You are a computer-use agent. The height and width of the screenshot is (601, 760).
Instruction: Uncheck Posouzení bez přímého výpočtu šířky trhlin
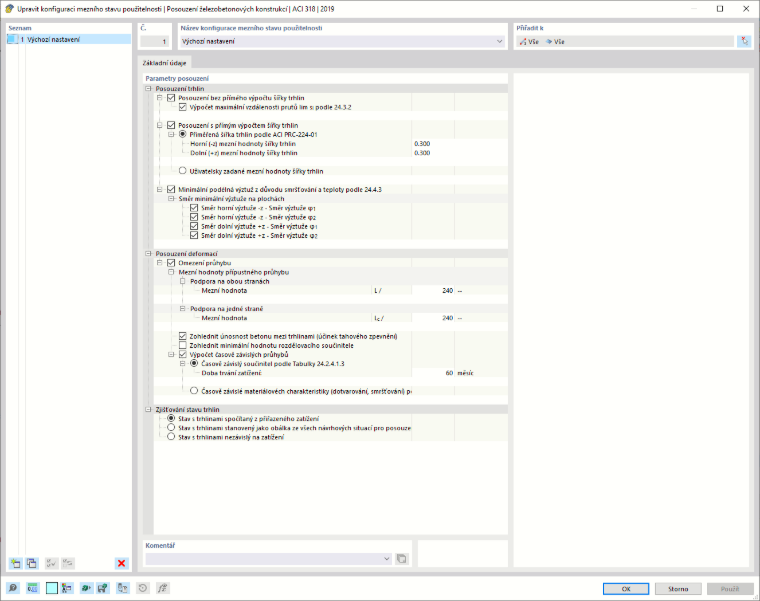tap(171, 98)
